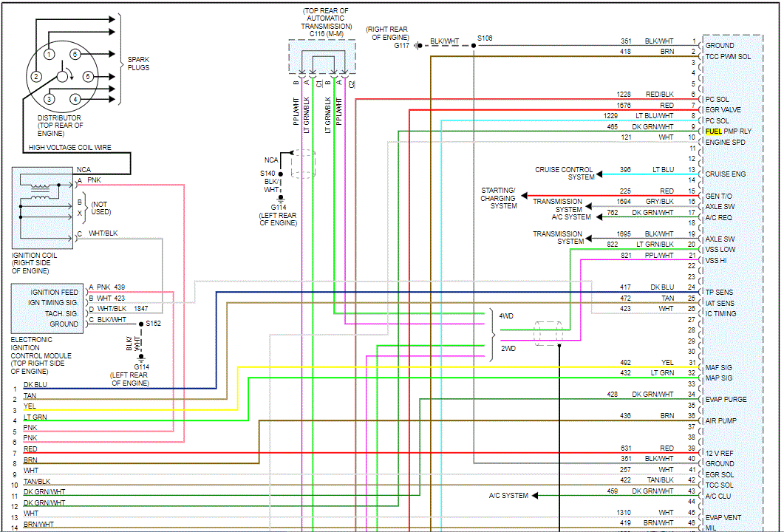Select the S152 splice dot
Image resolution: width=784 pixels, height=532 pixels.
coord(140,324)
